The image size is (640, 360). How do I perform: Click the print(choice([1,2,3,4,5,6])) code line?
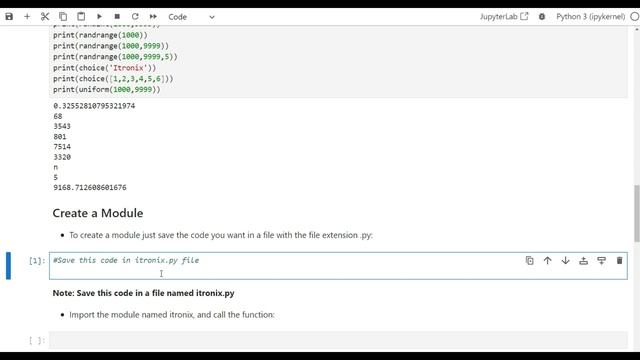pyautogui.click(x=113, y=79)
